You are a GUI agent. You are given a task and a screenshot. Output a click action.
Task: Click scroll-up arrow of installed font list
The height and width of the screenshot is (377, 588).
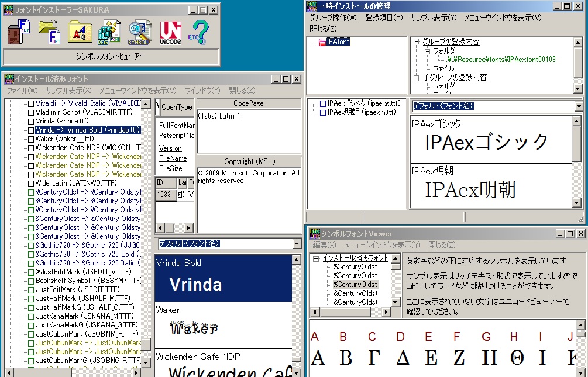click(x=146, y=103)
